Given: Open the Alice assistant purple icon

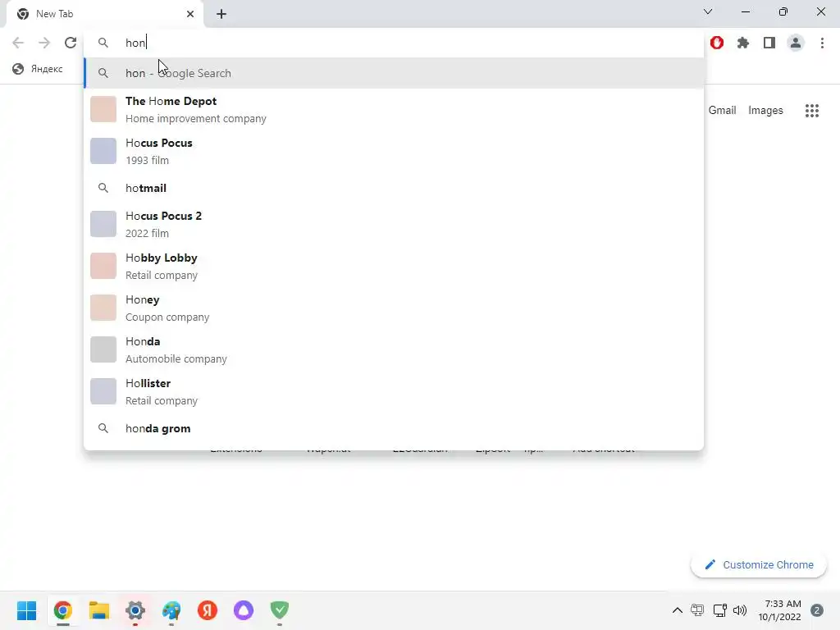Looking at the screenshot, I should 243,610.
